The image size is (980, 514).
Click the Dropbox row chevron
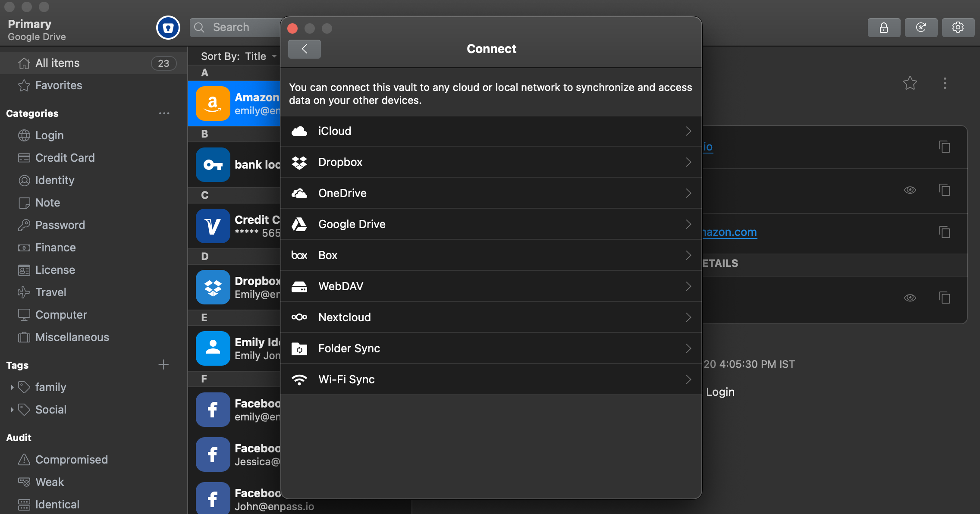tap(688, 162)
